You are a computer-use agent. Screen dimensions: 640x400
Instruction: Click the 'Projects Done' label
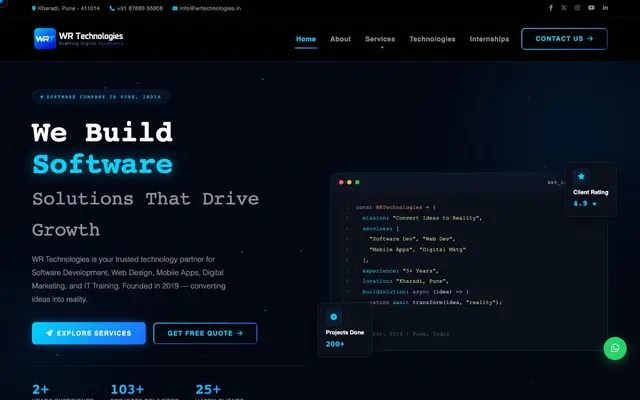(344, 332)
